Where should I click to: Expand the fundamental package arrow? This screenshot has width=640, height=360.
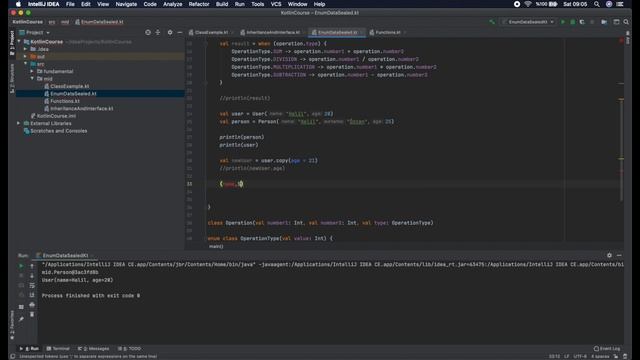[32, 71]
